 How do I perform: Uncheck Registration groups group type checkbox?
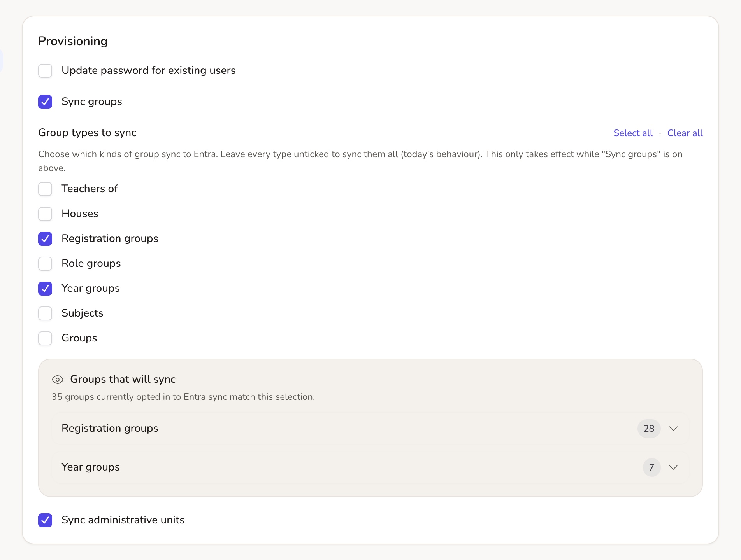pos(45,239)
